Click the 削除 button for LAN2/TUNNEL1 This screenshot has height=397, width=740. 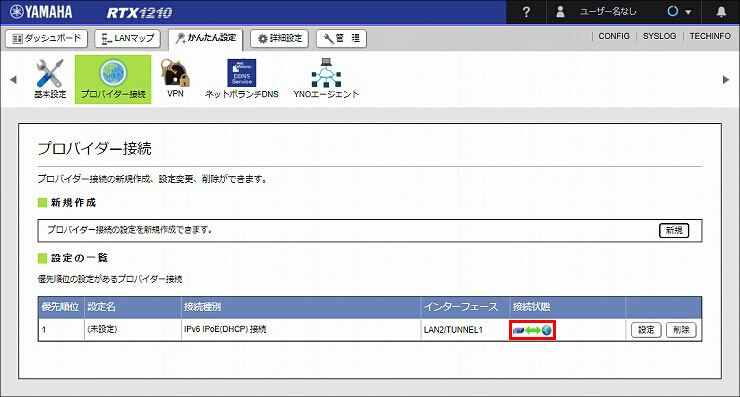(x=681, y=330)
